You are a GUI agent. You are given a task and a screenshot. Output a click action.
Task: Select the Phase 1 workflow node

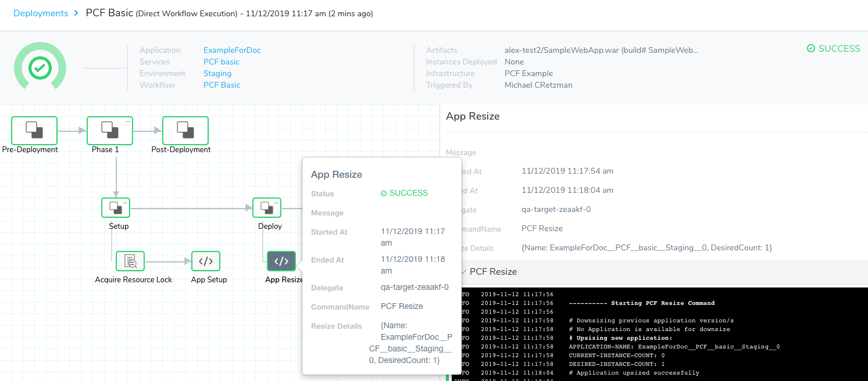point(110,131)
